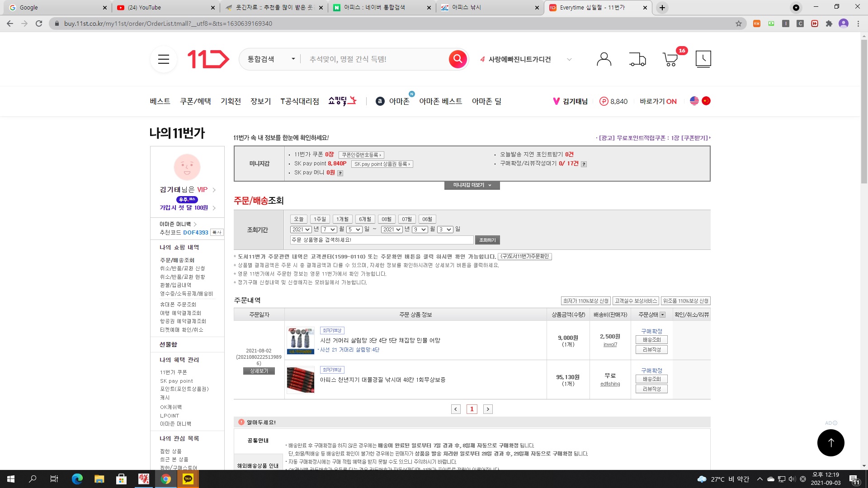Viewport: 868px width, 488px height.
Task: Open the 베스트 menu
Action: [x=160, y=101]
